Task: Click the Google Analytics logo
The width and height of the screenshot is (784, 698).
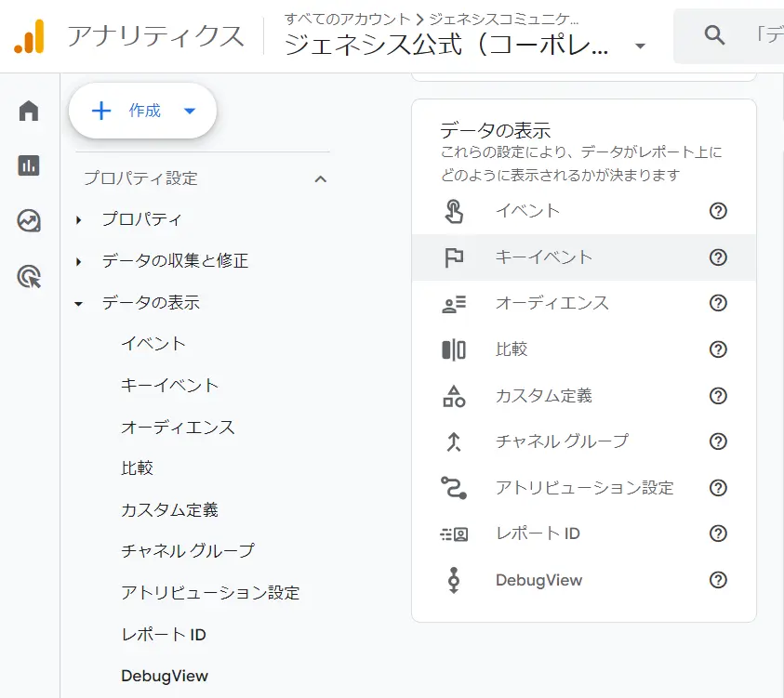Action: pos(29,36)
